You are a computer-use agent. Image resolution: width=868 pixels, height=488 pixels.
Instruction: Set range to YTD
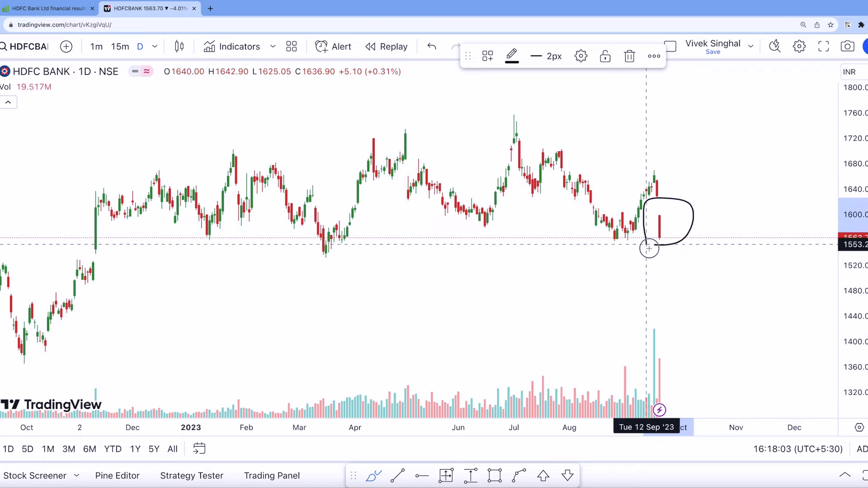113,449
